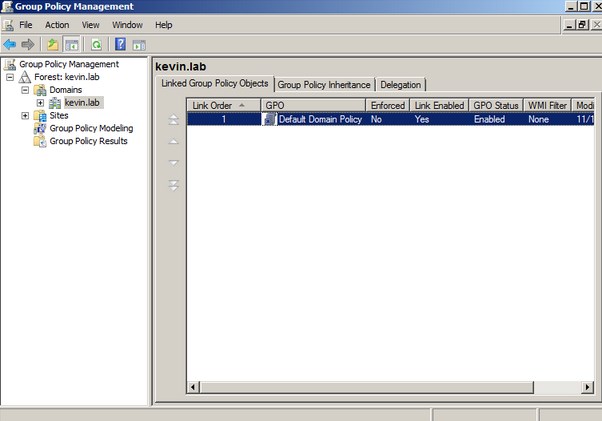Image resolution: width=602 pixels, height=421 pixels.
Task: Move link up with single up arrow
Action: (x=174, y=141)
